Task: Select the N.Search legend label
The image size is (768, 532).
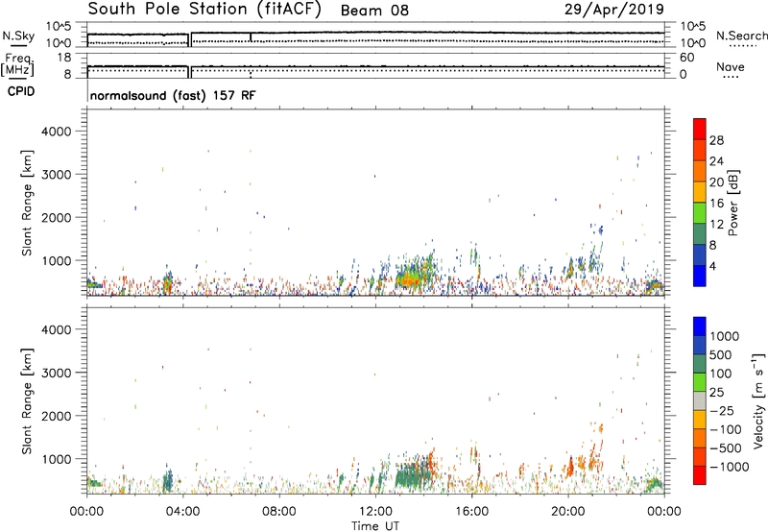Action: click(742, 36)
